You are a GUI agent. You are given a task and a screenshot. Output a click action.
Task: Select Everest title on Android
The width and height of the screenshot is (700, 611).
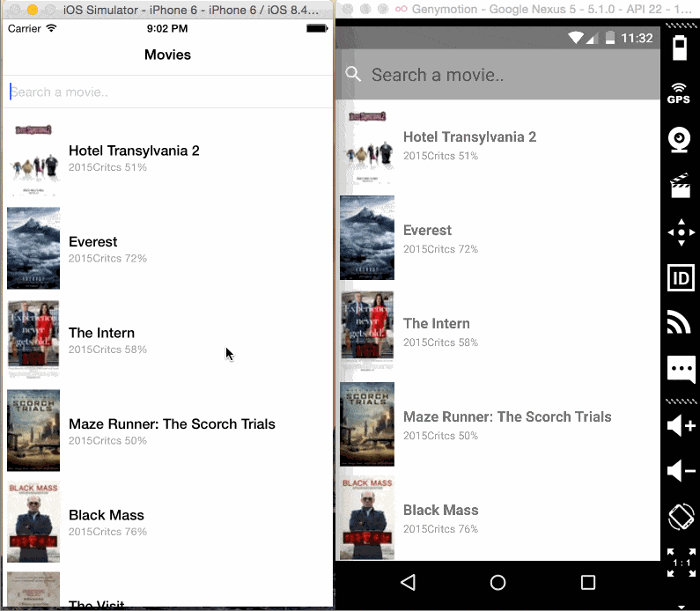(x=427, y=231)
